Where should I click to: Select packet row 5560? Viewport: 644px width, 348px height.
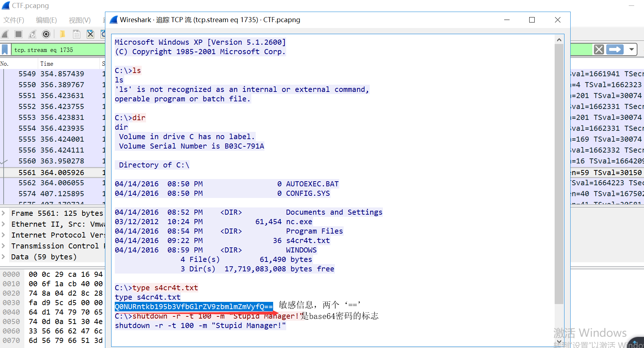53,161
